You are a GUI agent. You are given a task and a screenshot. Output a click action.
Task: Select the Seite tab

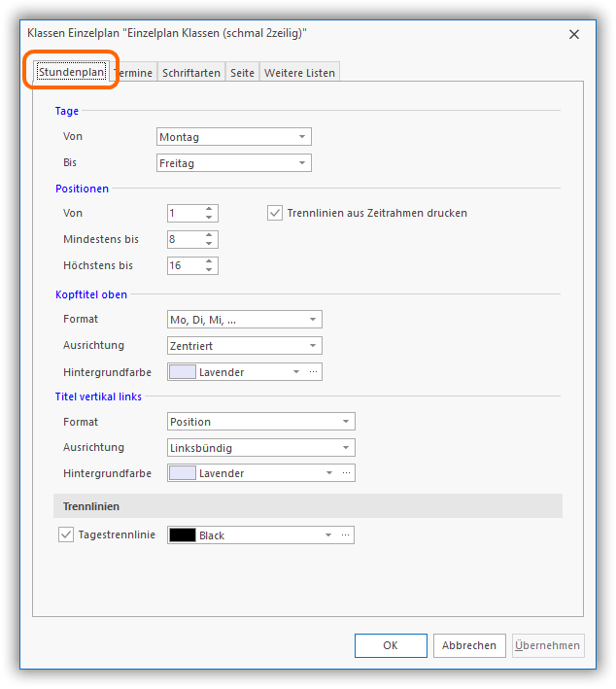(242, 73)
